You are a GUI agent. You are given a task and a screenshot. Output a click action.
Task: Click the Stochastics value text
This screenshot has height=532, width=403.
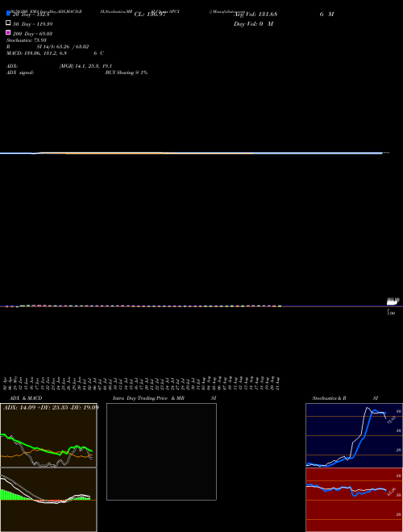[26, 40]
